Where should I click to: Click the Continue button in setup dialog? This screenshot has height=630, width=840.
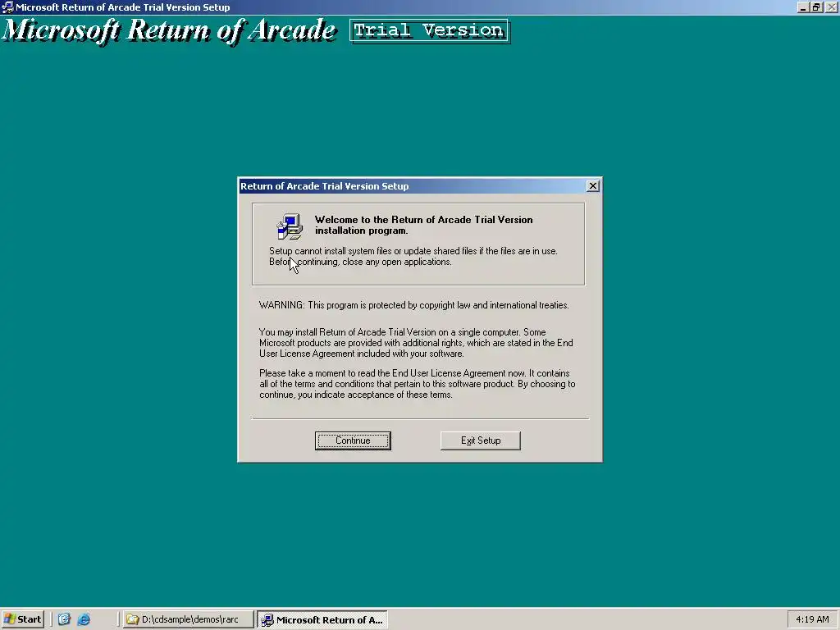click(353, 441)
